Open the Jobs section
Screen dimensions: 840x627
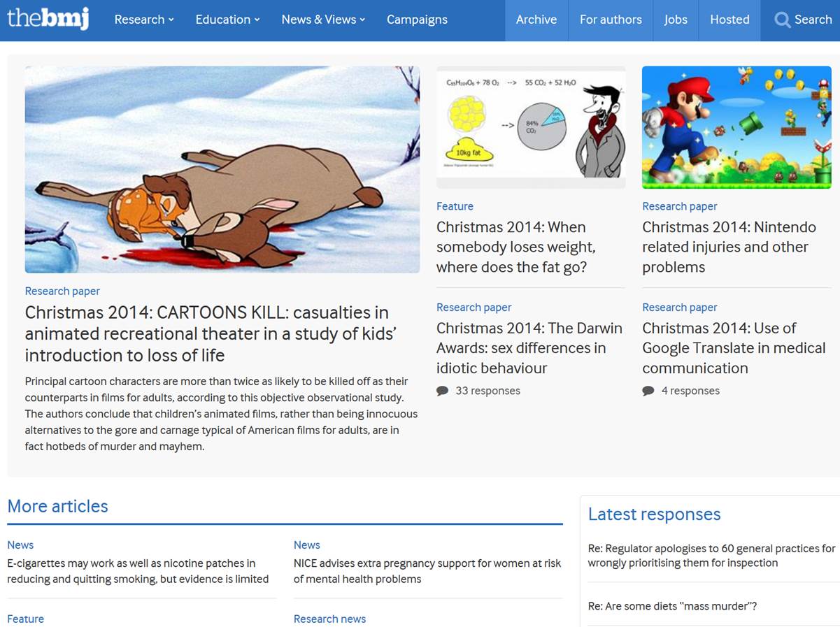(675, 20)
